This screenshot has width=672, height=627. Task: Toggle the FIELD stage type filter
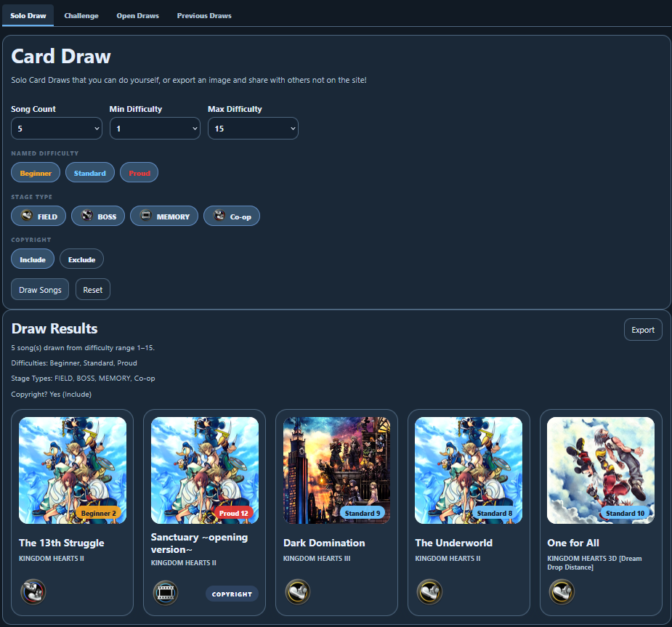pos(39,216)
